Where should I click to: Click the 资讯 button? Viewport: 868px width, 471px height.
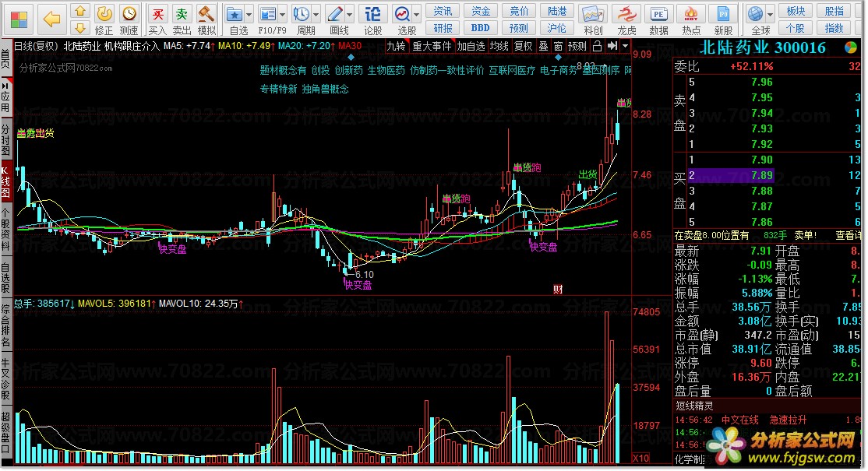[443, 11]
